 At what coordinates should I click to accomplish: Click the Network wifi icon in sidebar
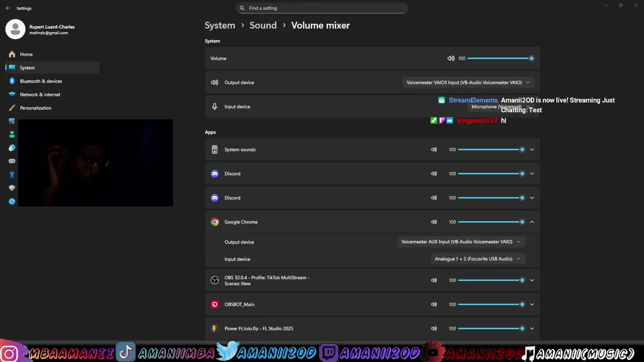pos(12,95)
